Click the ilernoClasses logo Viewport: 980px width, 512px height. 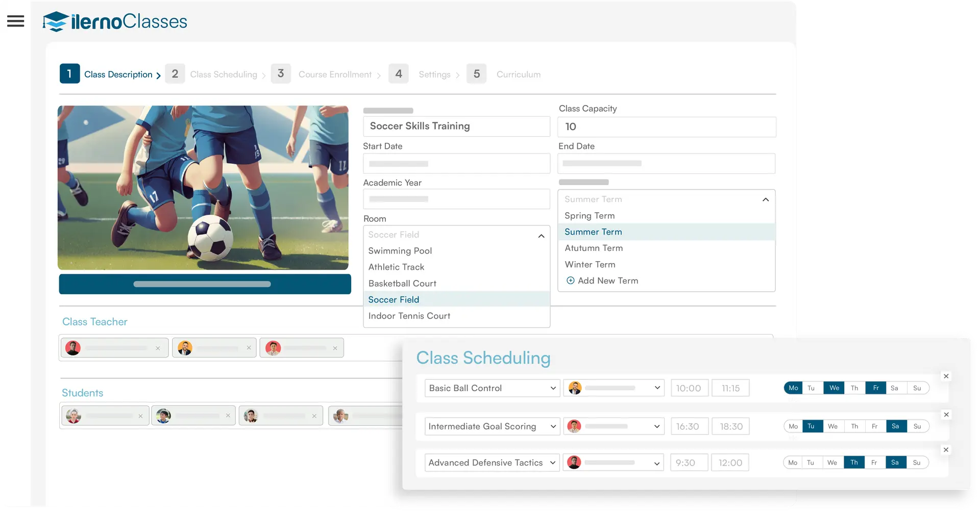pos(115,21)
